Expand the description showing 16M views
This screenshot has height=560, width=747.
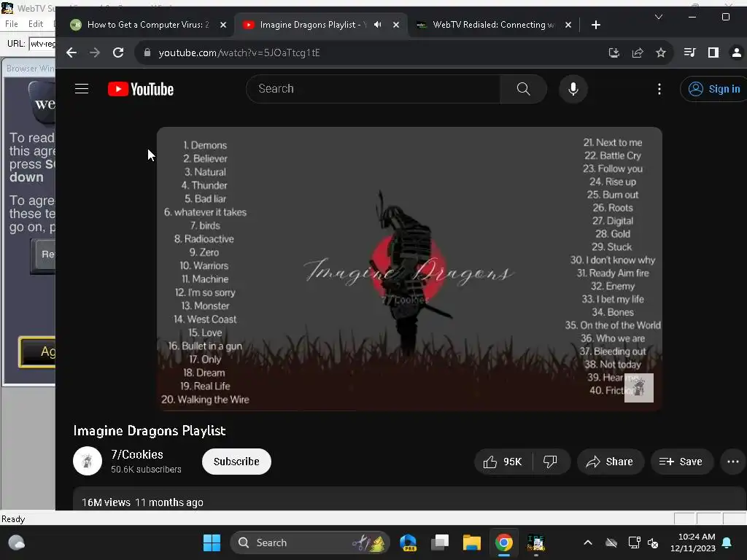point(409,499)
